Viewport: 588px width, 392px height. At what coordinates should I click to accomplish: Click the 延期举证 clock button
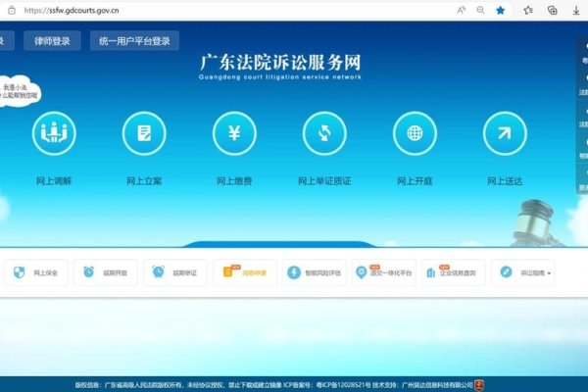pyautogui.click(x=175, y=272)
